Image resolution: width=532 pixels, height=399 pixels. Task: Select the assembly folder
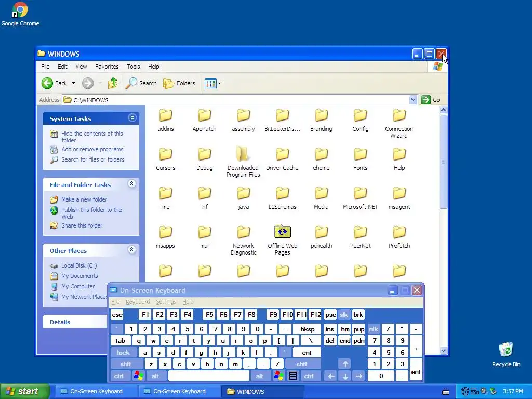pos(243,120)
